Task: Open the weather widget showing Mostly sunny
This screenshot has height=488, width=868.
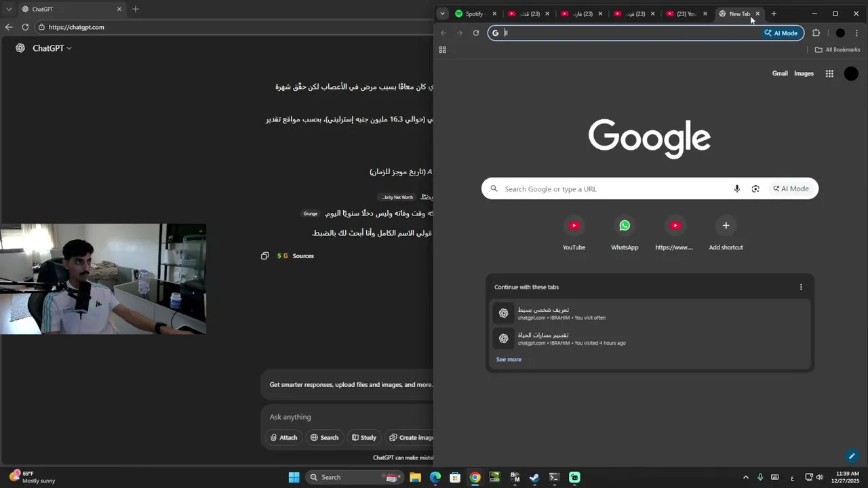Action: 32,477
